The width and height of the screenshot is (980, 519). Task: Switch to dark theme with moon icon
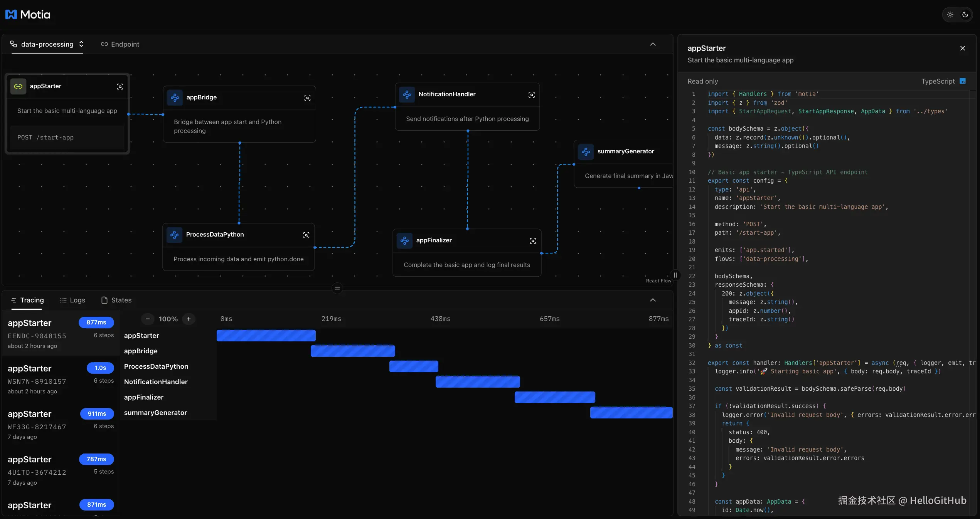click(x=965, y=15)
